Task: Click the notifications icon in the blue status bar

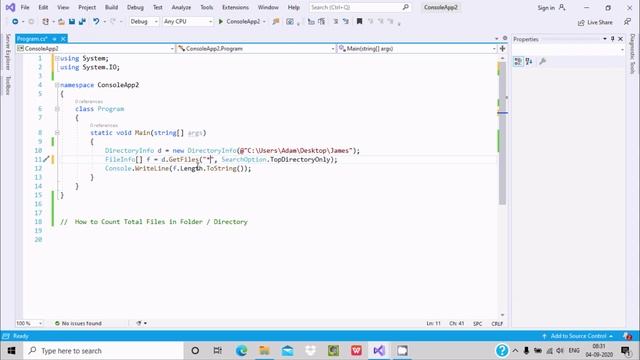Action: point(628,336)
